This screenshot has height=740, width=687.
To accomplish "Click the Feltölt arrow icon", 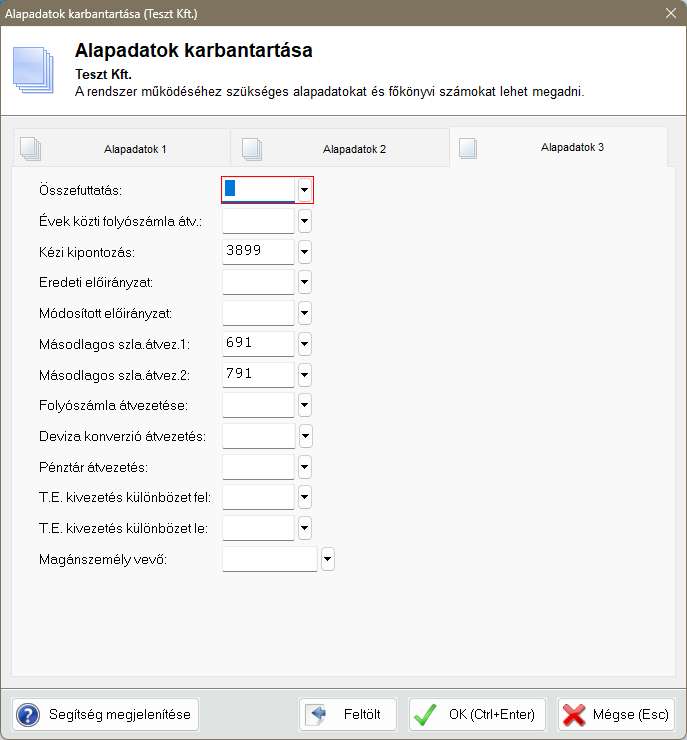I will [x=317, y=715].
